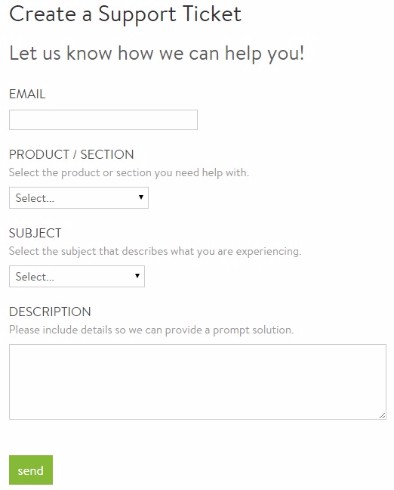
Task: Click 'Select the subject that describes' helper text
Action: point(155,251)
